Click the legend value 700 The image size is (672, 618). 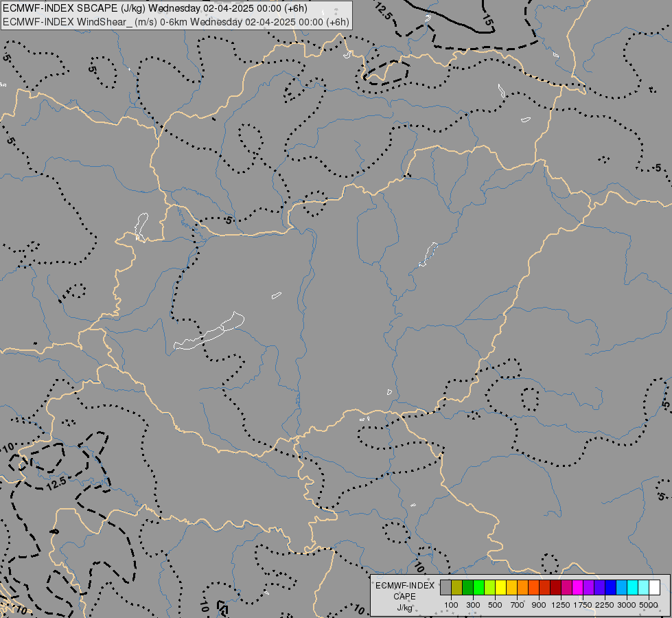(x=518, y=605)
